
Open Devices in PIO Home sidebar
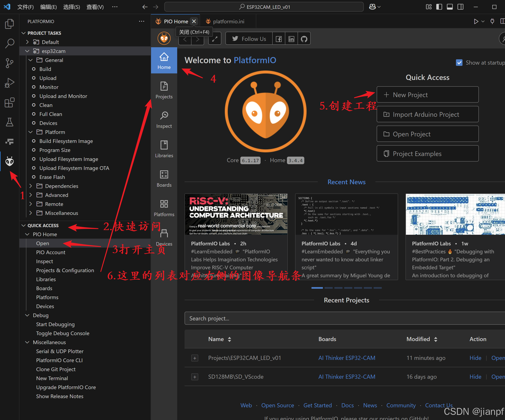(164, 237)
